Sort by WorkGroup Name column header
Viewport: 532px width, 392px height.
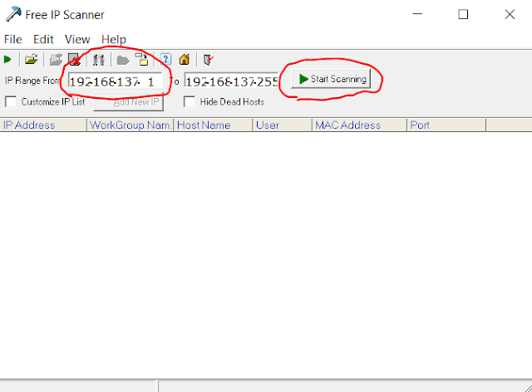tap(131, 125)
